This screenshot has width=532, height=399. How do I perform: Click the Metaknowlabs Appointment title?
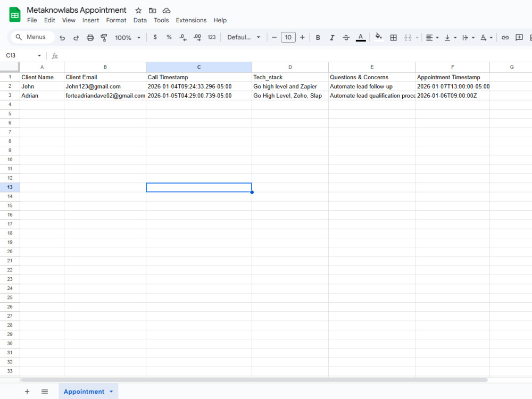(76, 10)
